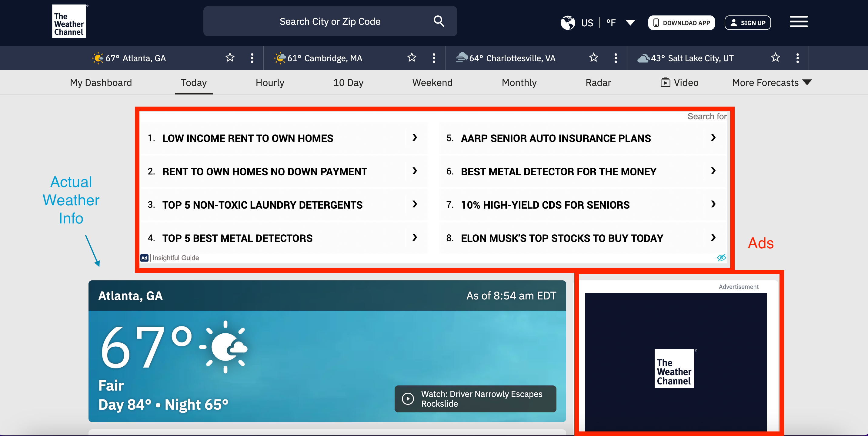This screenshot has height=436, width=868.
Task: Click the arrow for Top 5 Best Metal Detectors
Action: pos(415,237)
